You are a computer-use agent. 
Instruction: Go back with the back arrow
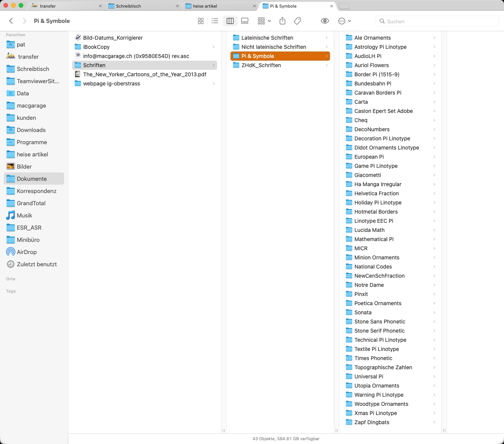[11, 21]
